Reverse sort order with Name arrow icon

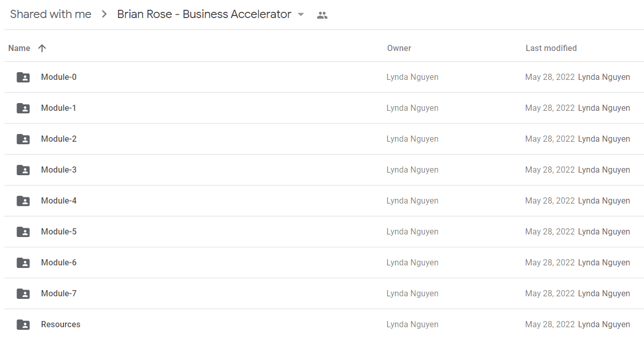coord(42,48)
